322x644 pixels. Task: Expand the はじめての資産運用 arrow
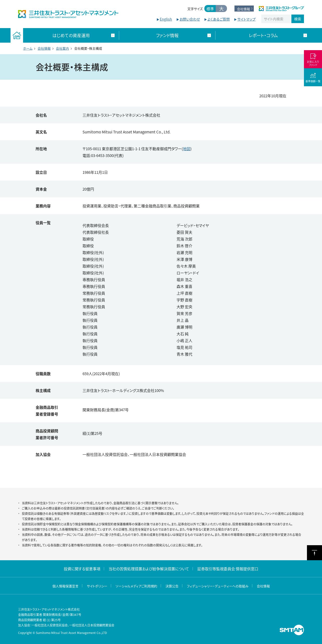pyautogui.click(x=113, y=35)
